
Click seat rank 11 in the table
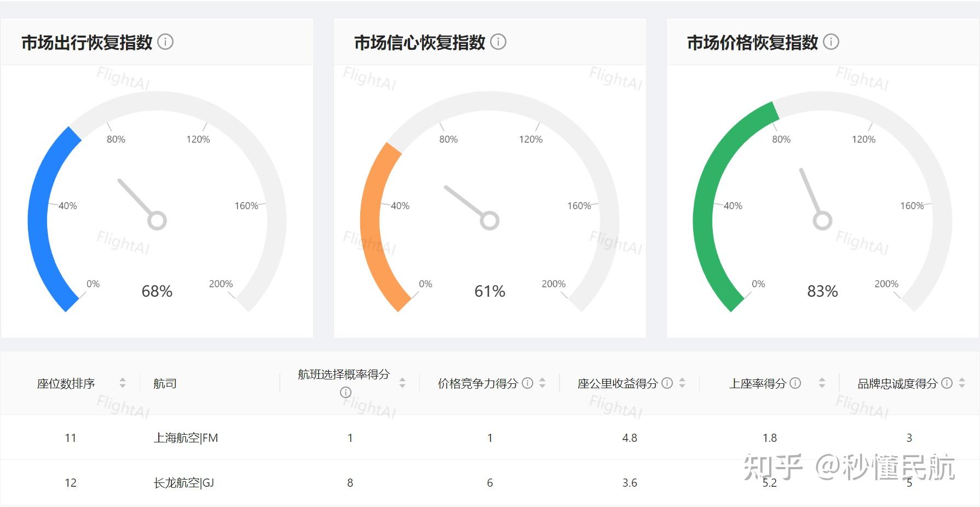(71, 438)
